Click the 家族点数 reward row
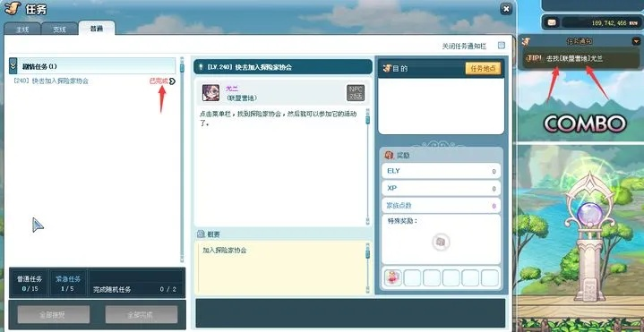Image resolution: width=644 pixels, height=332 pixels. tap(441, 206)
